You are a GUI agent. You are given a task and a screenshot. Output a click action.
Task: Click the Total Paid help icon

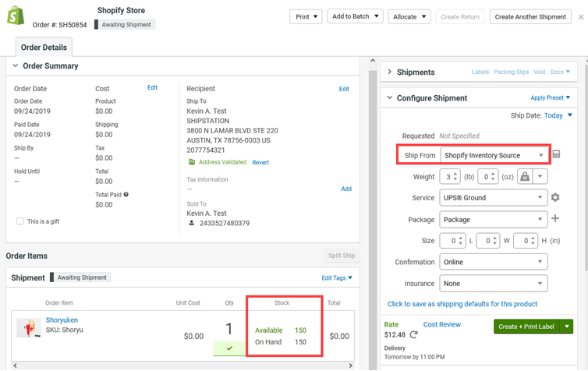[126, 195]
